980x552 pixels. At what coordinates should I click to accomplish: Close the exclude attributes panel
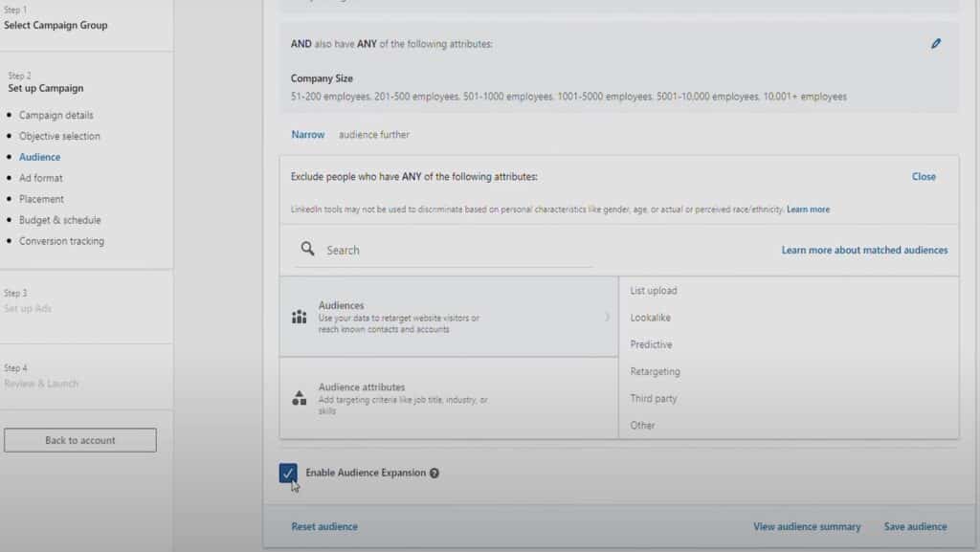[x=924, y=177]
